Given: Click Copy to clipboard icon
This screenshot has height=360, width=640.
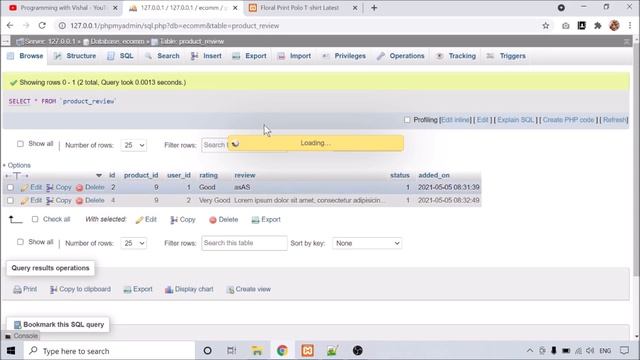Looking at the screenshot, I should coord(53,289).
